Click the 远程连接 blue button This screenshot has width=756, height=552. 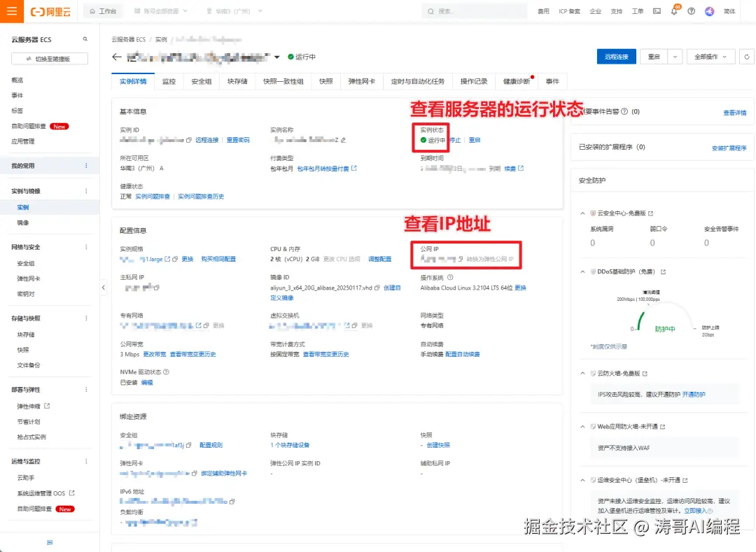(x=617, y=57)
